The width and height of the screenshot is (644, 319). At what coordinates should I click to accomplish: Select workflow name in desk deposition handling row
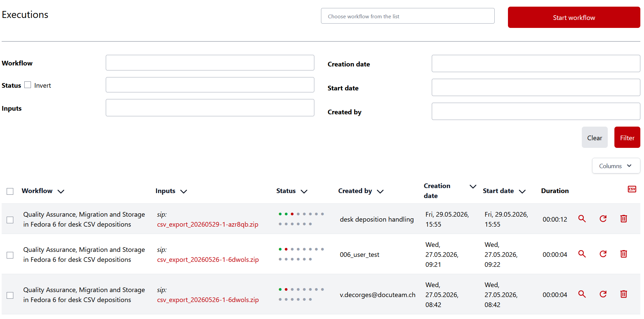click(84, 219)
